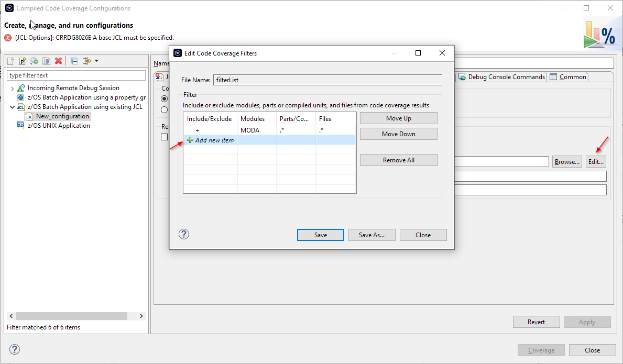This screenshot has height=364, width=623.
Task: Switch to the Debug Console Commands tab
Action: coord(501,76)
